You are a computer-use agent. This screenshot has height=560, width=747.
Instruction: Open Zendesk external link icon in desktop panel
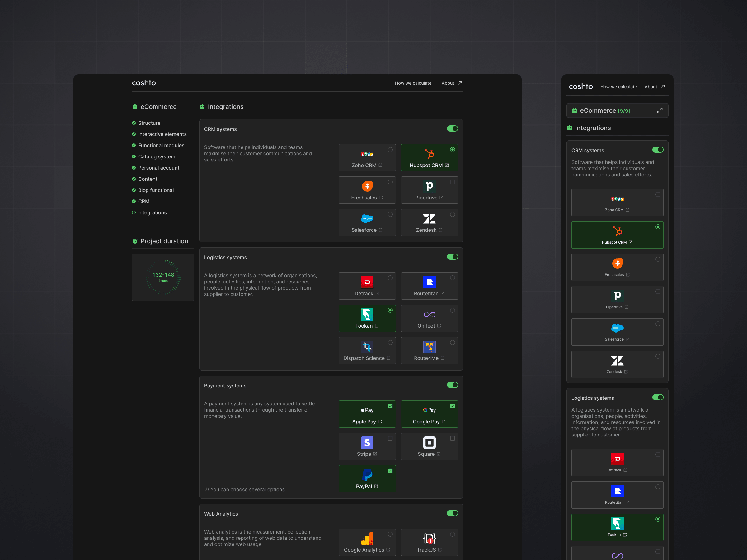[x=440, y=230]
